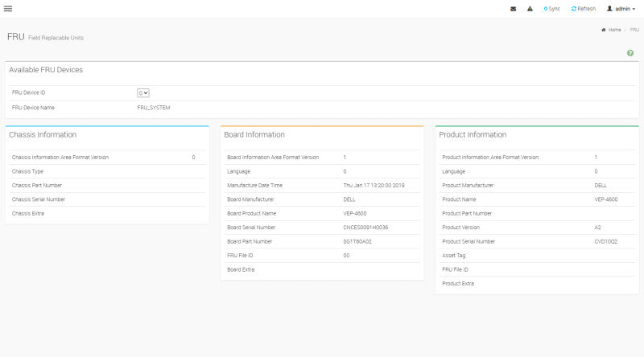644x357 pixels.
Task: Select the Sync text button
Action: [x=554, y=9]
